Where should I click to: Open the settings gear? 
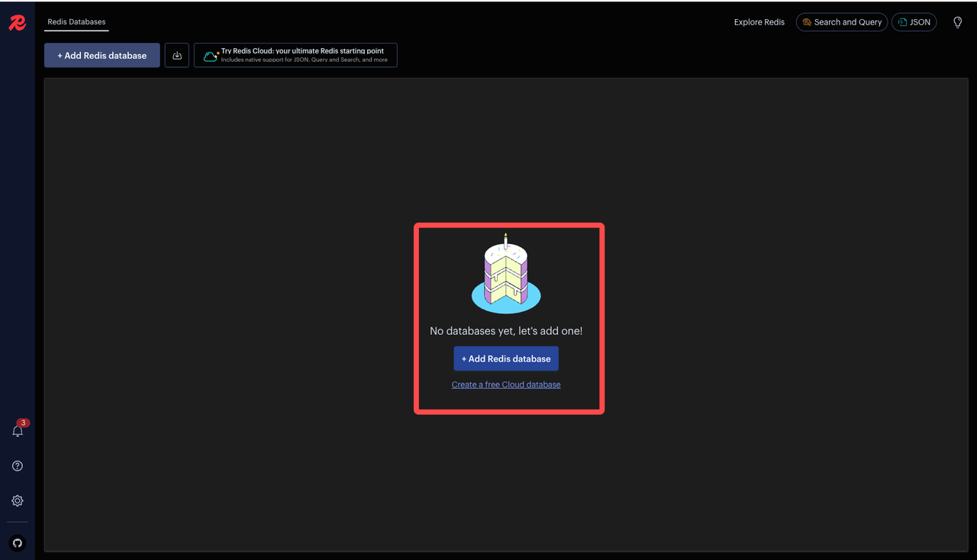(18, 501)
